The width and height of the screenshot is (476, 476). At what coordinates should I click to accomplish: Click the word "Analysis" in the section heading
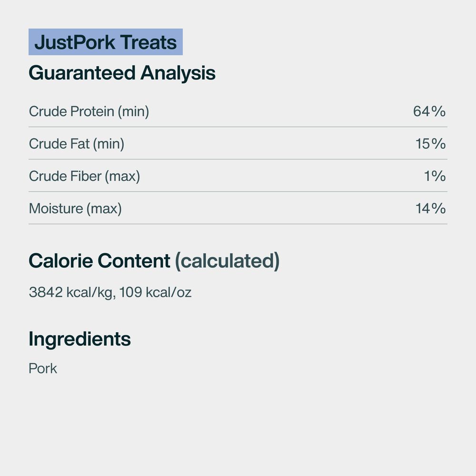tap(178, 73)
